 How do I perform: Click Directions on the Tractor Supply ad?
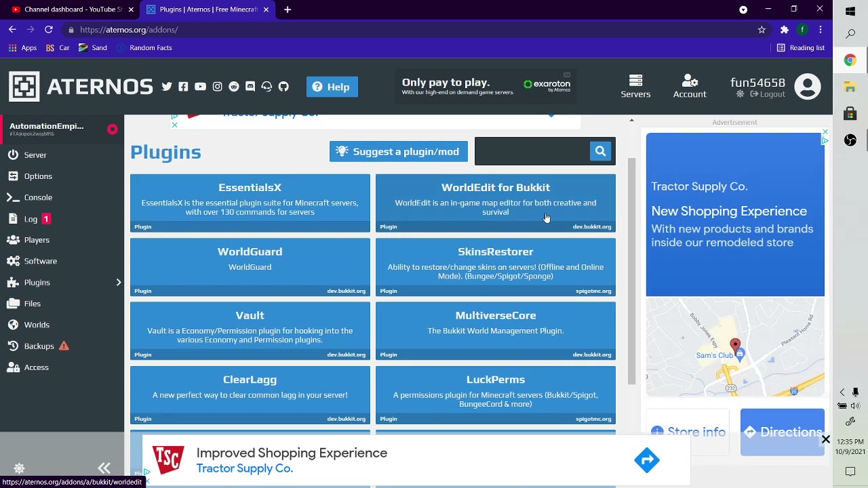point(783,432)
